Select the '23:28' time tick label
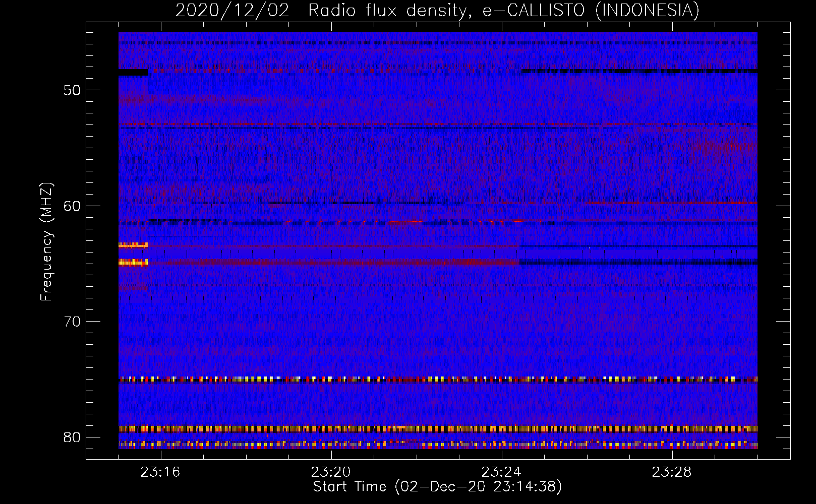Screen dimensions: 816x504 pos(672,472)
